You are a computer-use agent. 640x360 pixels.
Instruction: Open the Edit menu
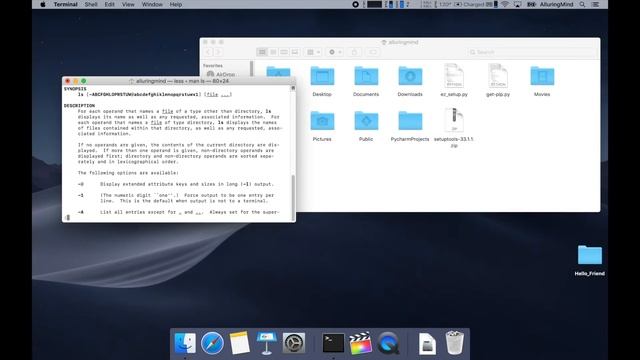click(x=109, y=4)
